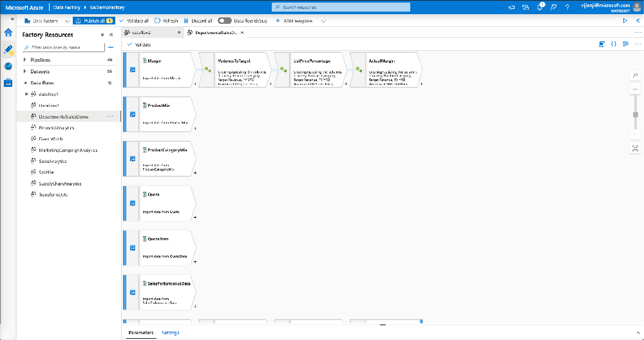Click the Publish all button
This screenshot has width=644, height=340.
pyautogui.click(x=93, y=21)
